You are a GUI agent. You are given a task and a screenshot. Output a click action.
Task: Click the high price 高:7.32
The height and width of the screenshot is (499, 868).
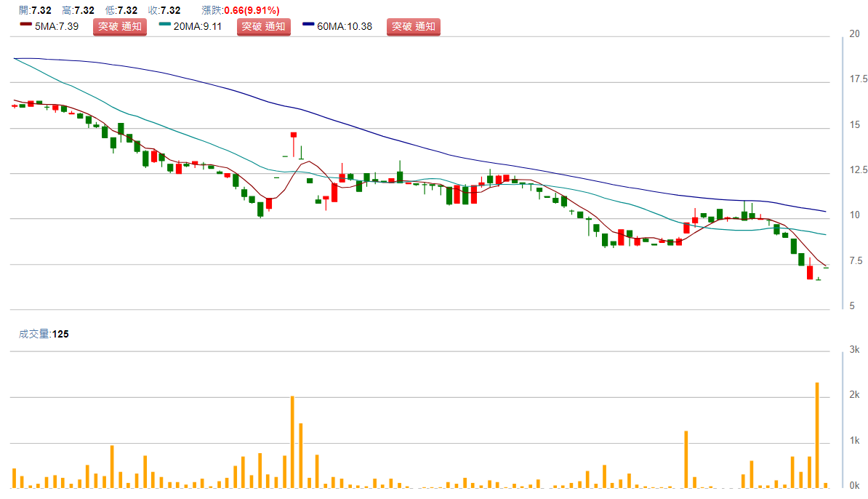coord(79,10)
